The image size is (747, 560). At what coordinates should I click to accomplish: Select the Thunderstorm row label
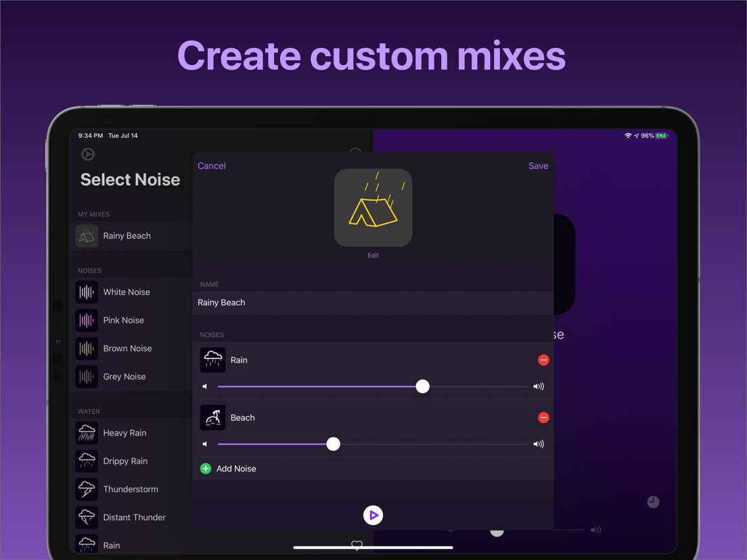[x=131, y=489]
